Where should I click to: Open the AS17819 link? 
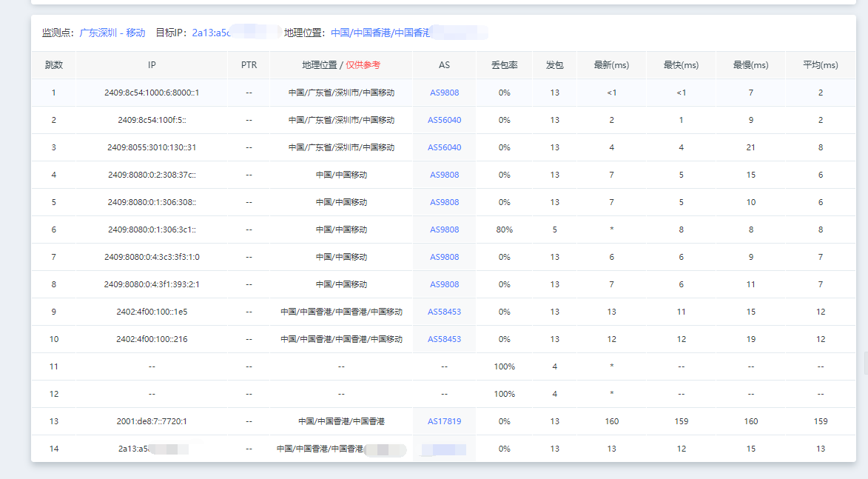444,421
